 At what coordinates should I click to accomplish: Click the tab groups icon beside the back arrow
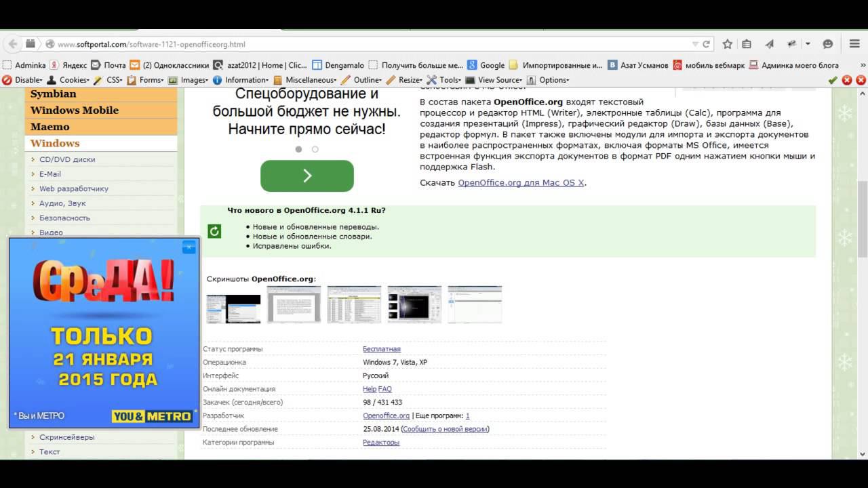(x=31, y=43)
